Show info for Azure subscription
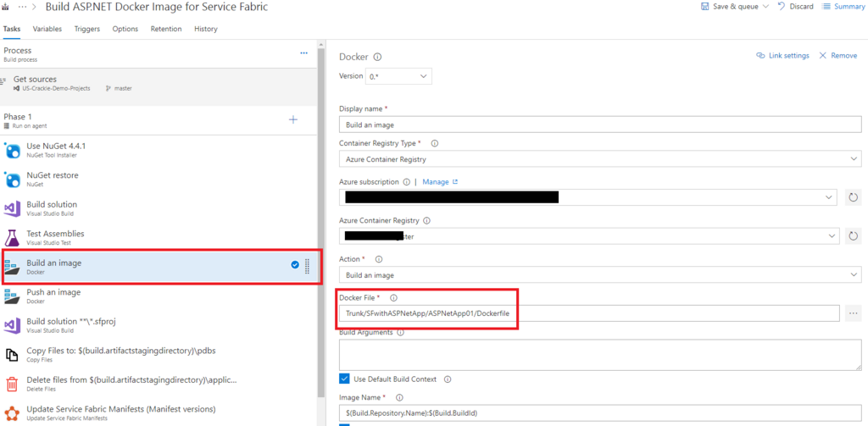The image size is (868, 426). coord(407,181)
